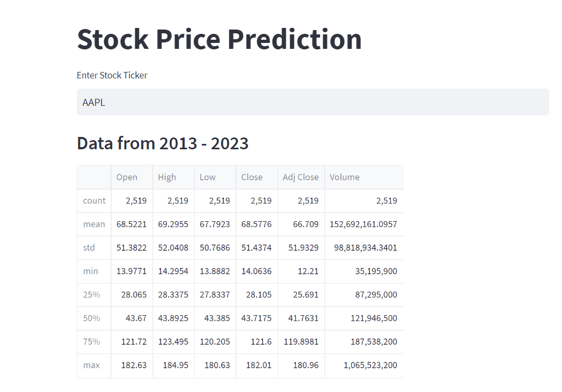Select the min row label
Viewport: 562px width, 392px height.
point(90,271)
